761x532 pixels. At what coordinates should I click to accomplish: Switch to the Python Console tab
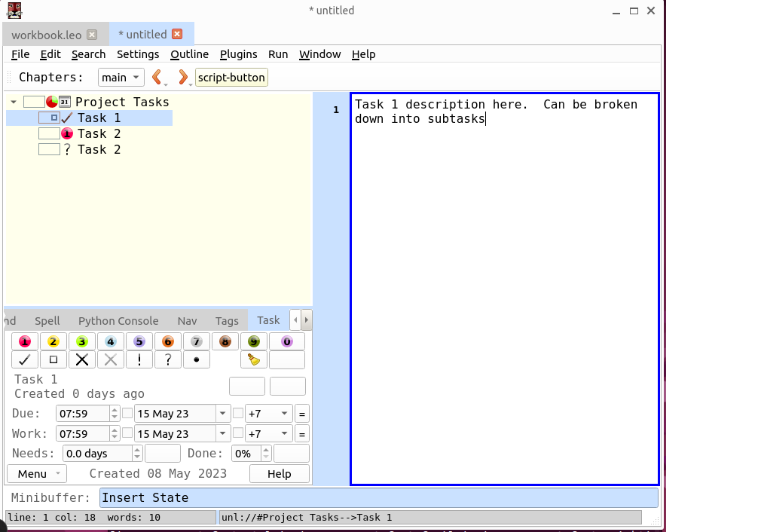click(x=118, y=320)
